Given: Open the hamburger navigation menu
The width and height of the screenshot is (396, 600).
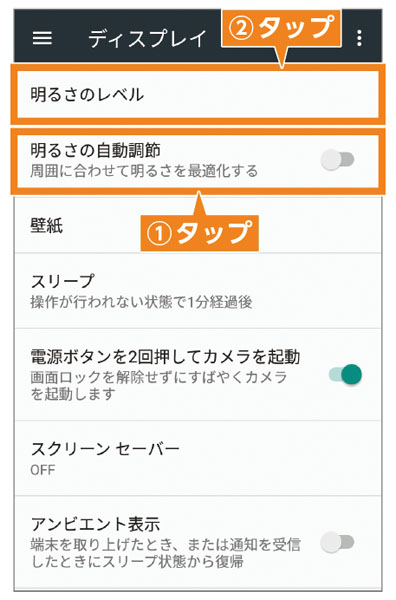Looking at the screenshot, I should [42, 38].
